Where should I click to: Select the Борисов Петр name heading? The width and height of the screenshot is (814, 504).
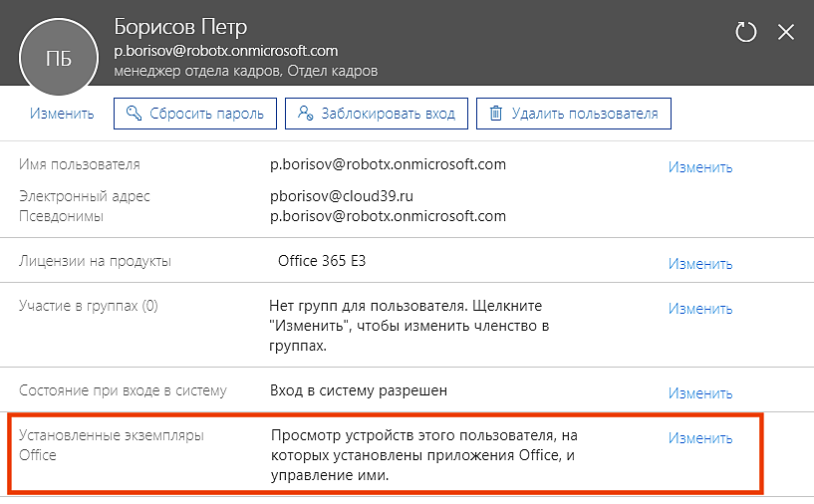point(180,26)
